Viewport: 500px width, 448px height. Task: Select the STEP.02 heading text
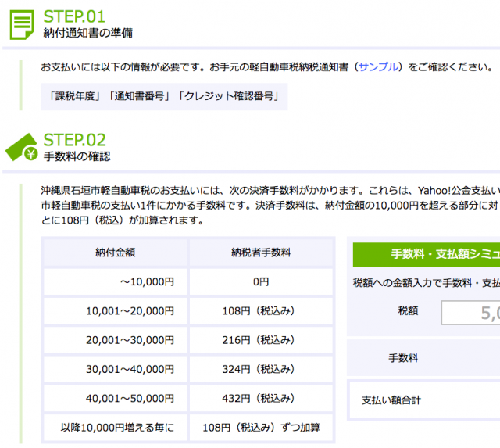74,140
